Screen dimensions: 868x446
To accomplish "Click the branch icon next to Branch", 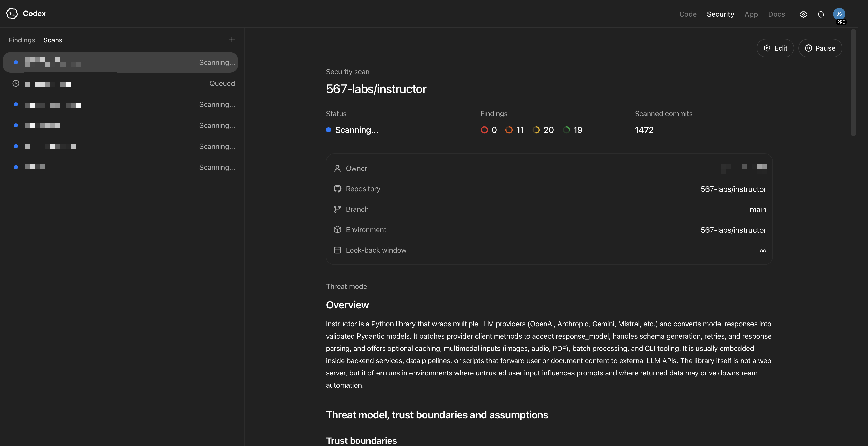I will [x=338, y=209].
